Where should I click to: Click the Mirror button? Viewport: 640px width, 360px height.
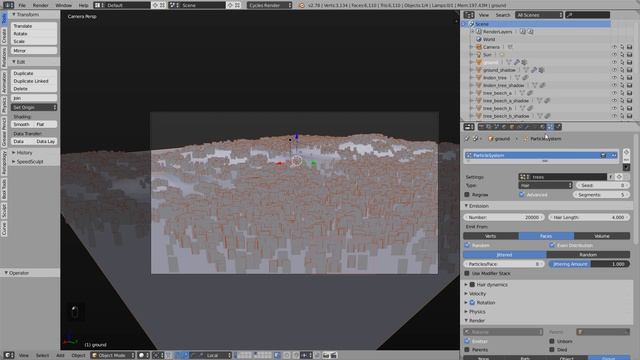point(34,51)
